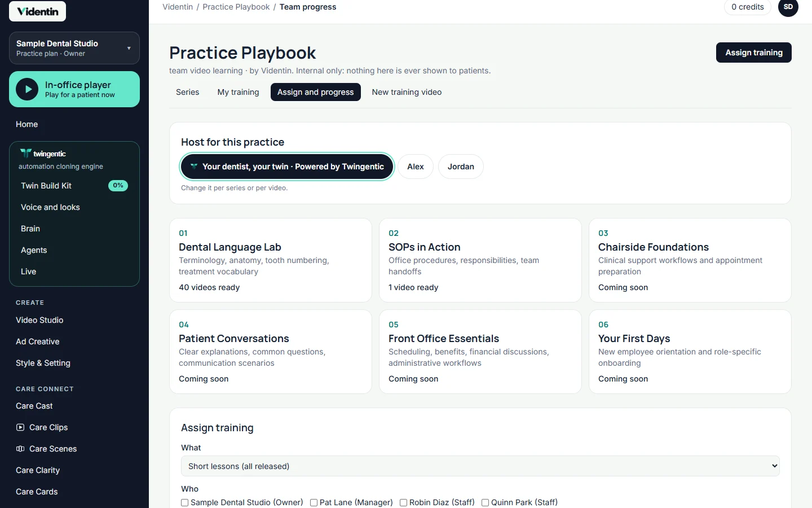Open Twin Build Kit in sidebar
The width and height of the screenshot is (812, 508).
pos(74,186)
